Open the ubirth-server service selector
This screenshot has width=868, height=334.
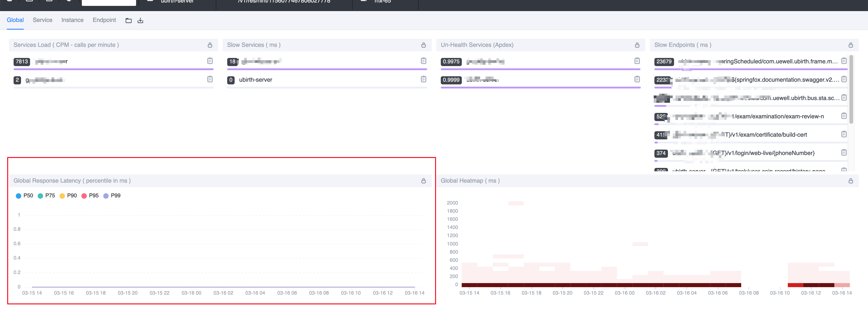[x=177, y=2]
